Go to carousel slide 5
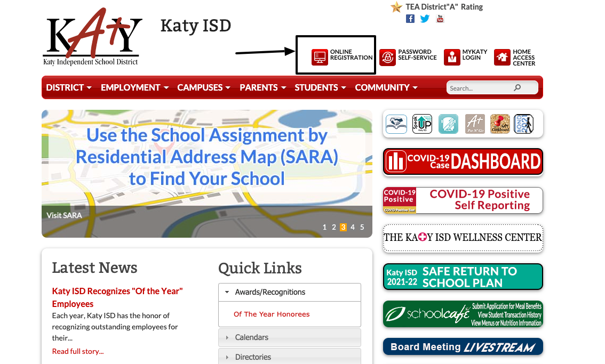The image size is (605, 364). (362, 227)
